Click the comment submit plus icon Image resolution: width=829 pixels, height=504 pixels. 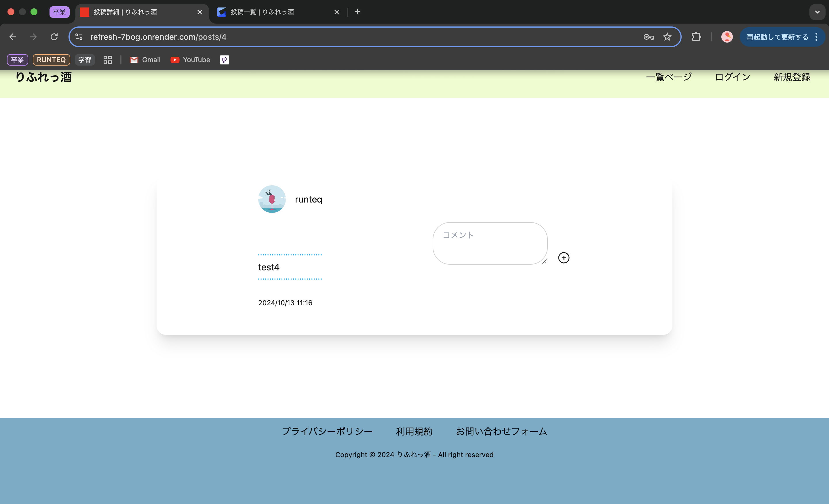[x=563, y=257]
